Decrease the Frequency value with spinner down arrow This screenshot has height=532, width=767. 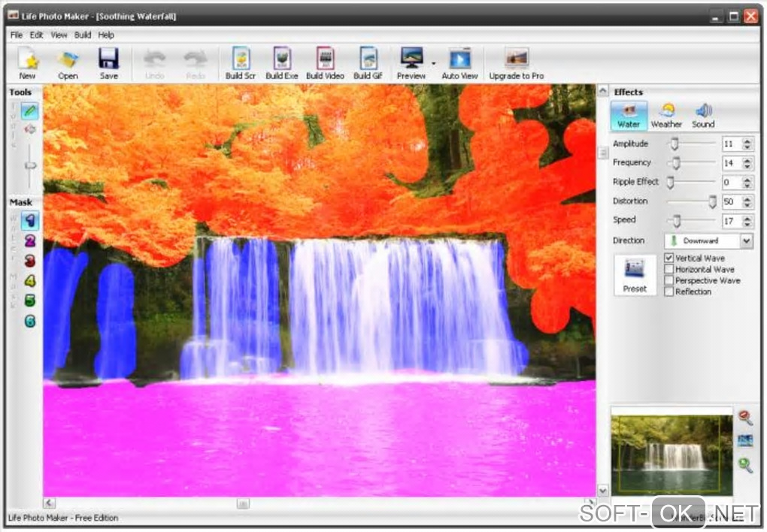pos(747,166)
